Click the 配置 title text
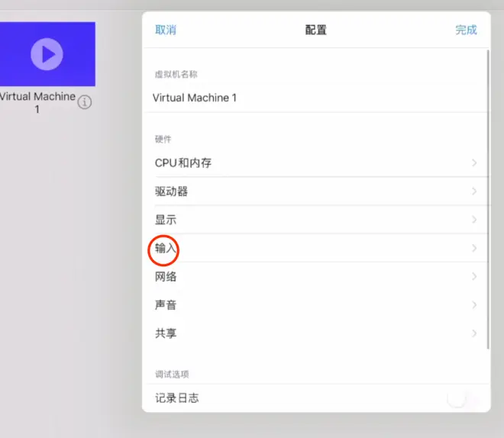Viewport: 504px width, 438px height. [x=315, y=30]
